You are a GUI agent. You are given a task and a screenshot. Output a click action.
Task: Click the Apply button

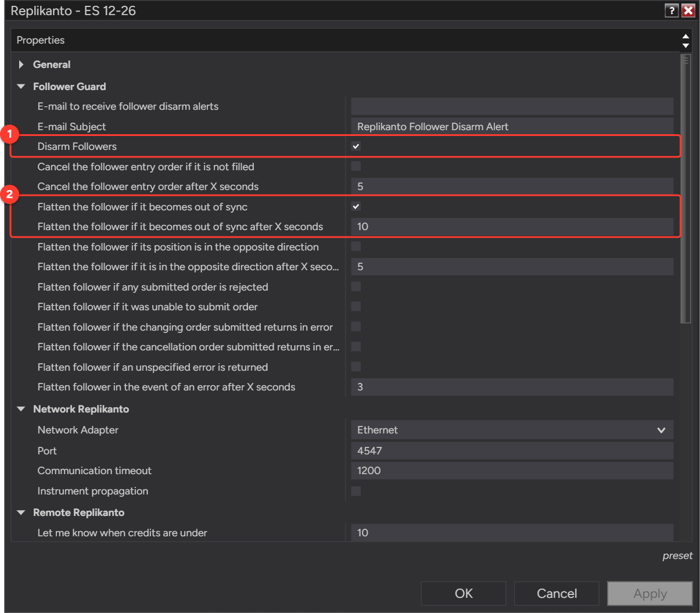650,593
